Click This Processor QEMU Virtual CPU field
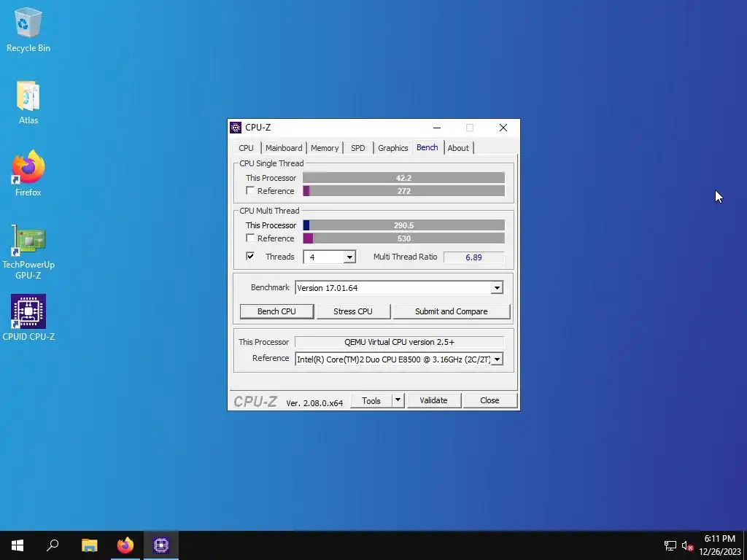747x560 pixels. [x=399, y=342]
